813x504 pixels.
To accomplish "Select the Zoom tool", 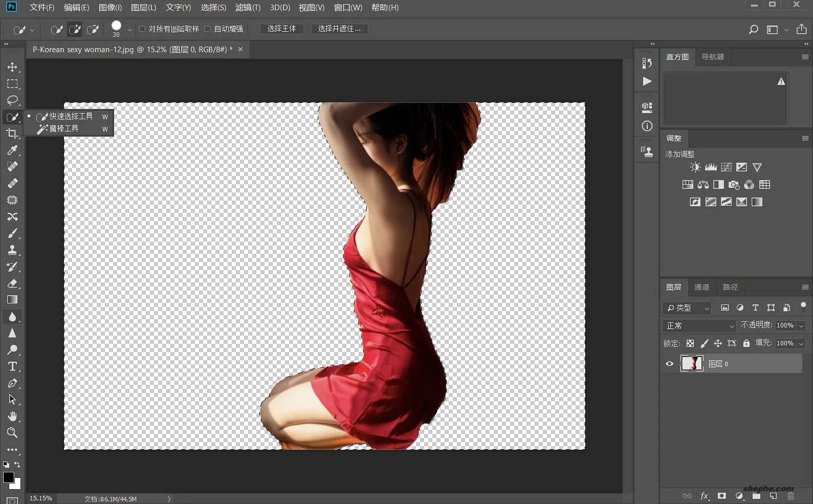I will (12, 433).
